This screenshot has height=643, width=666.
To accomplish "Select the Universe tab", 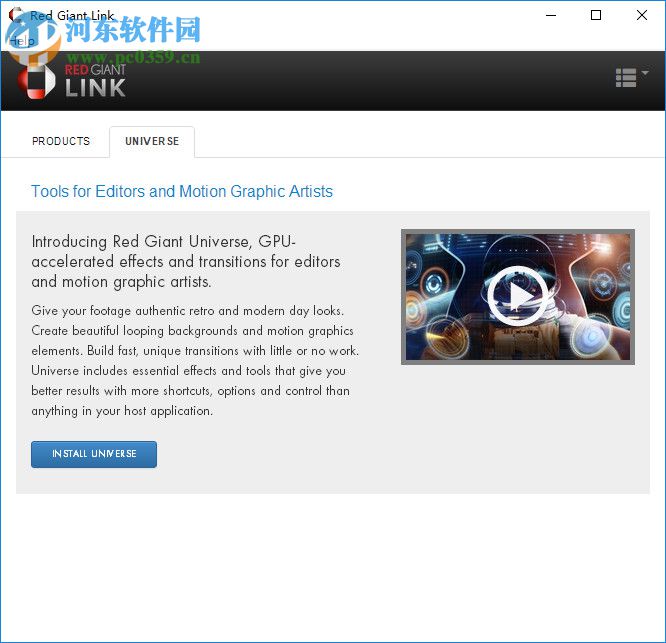I will pyautogui.click(x=152, y=141).
